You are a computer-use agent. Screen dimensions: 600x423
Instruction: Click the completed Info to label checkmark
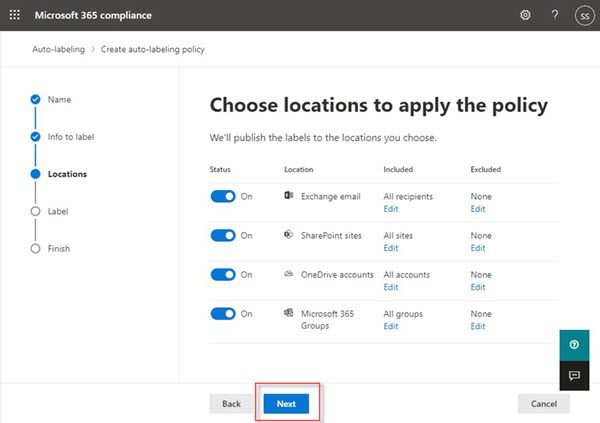pos(35,137)
